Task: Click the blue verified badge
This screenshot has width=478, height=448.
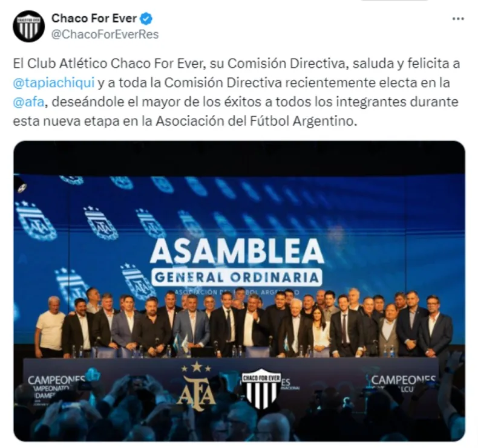Action: point(146,19)
